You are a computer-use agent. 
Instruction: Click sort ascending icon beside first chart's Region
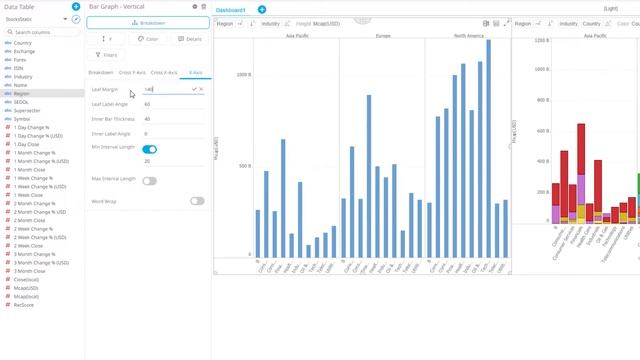(x=240, y=24)
